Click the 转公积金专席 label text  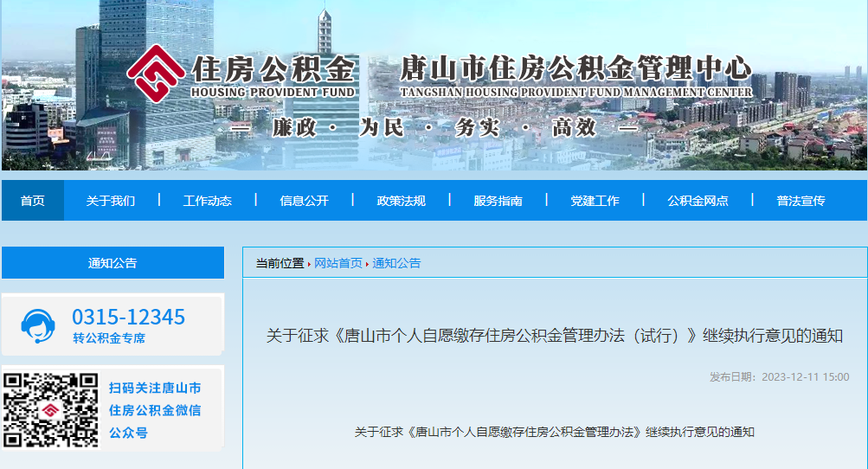click(109, 338)
